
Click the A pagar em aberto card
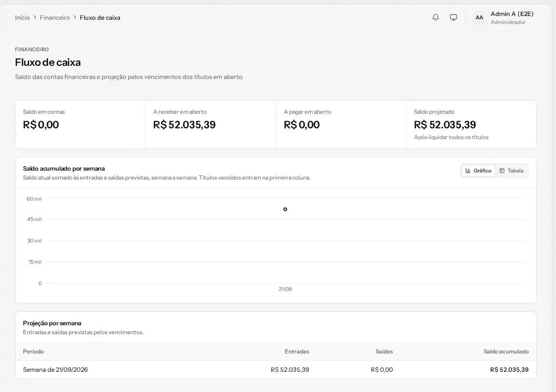pos(341,125)
